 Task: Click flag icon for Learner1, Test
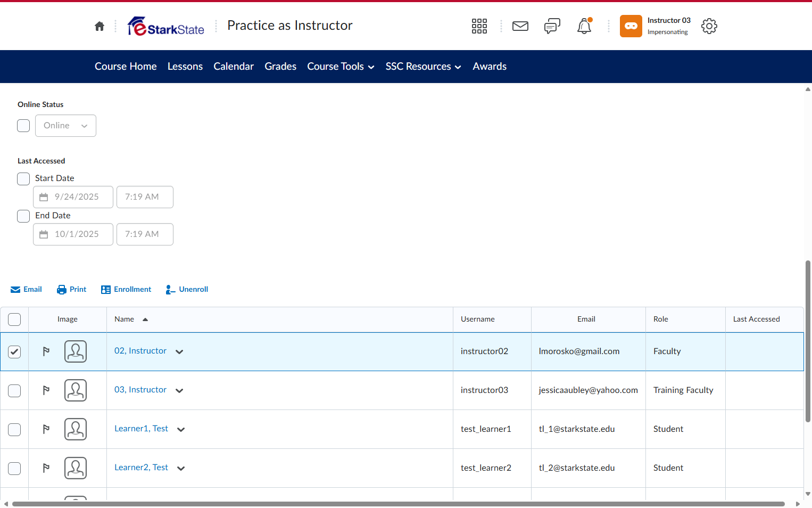(46, 429)
